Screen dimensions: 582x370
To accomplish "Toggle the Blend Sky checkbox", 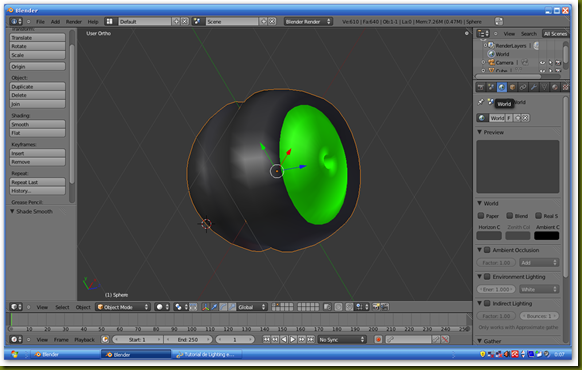I will 510,216.
